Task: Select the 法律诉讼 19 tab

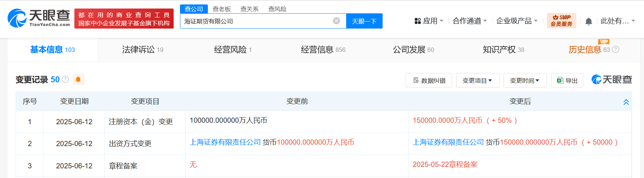Action: point(143,50)
